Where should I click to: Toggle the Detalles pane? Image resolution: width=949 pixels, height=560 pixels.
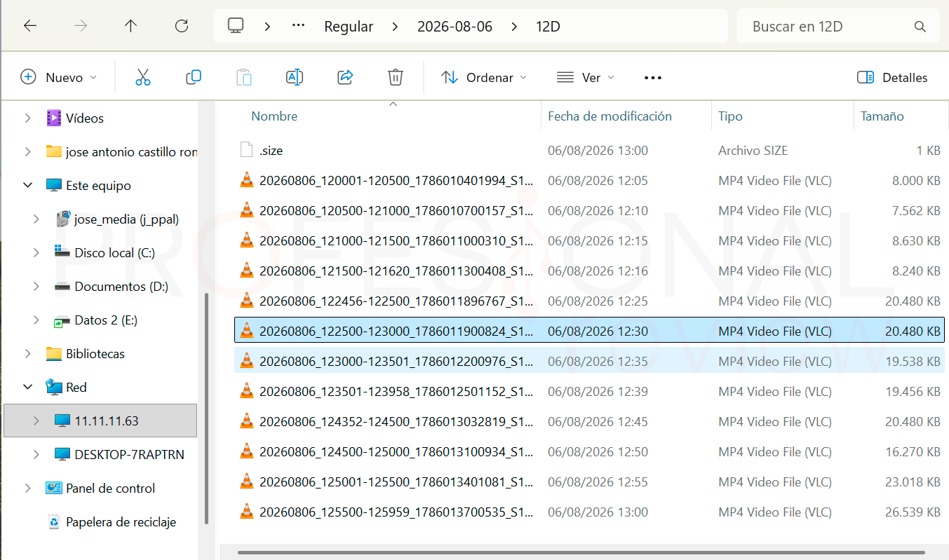pyautogui.click(x=892, y=77)
